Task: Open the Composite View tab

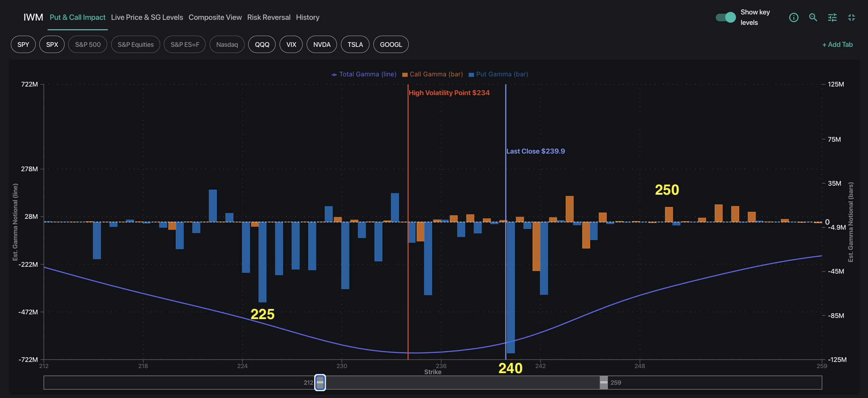Action: pos(215,17)
